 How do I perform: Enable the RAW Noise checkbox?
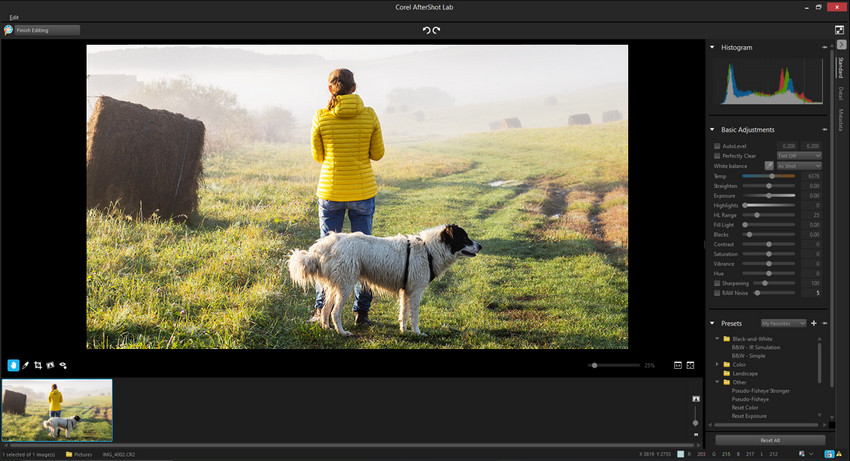(x=717, y=293)
